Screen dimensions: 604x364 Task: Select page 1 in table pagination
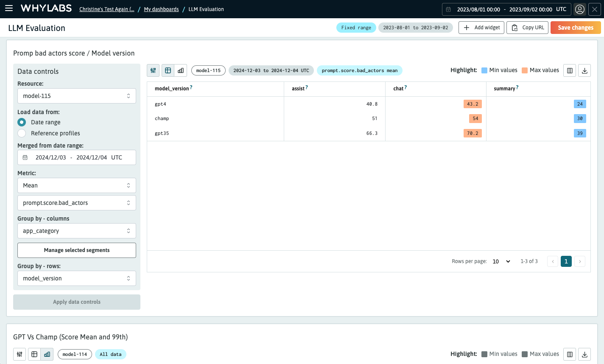coord(566,261)
